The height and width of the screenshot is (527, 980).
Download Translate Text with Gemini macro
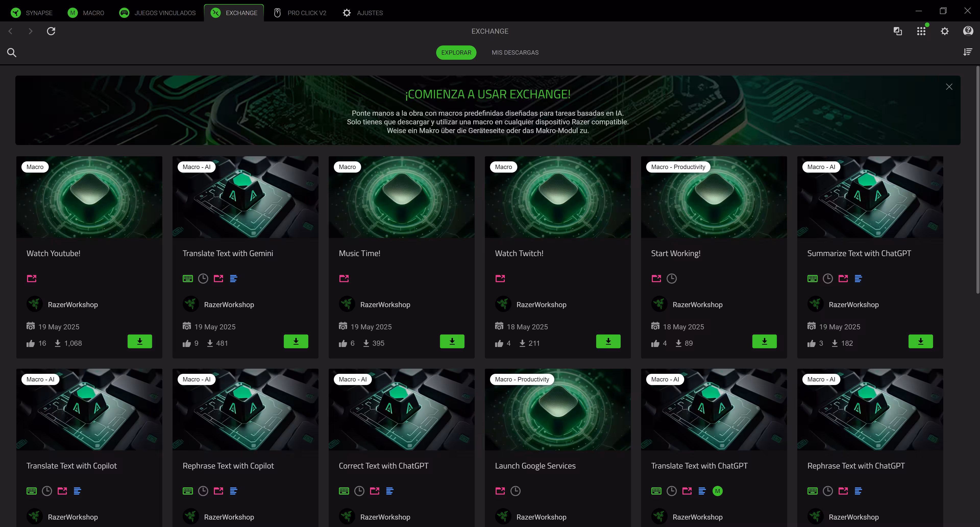click(x=296, y=341)
